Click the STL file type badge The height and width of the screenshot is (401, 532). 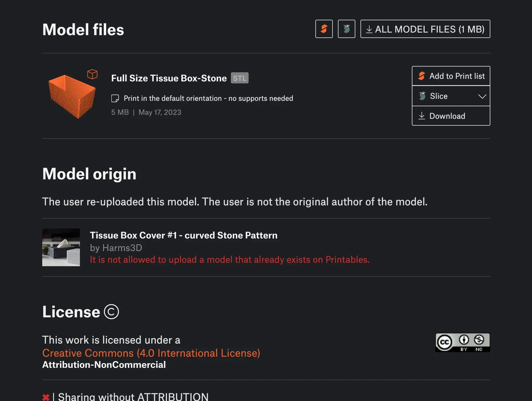coord(240,78)
